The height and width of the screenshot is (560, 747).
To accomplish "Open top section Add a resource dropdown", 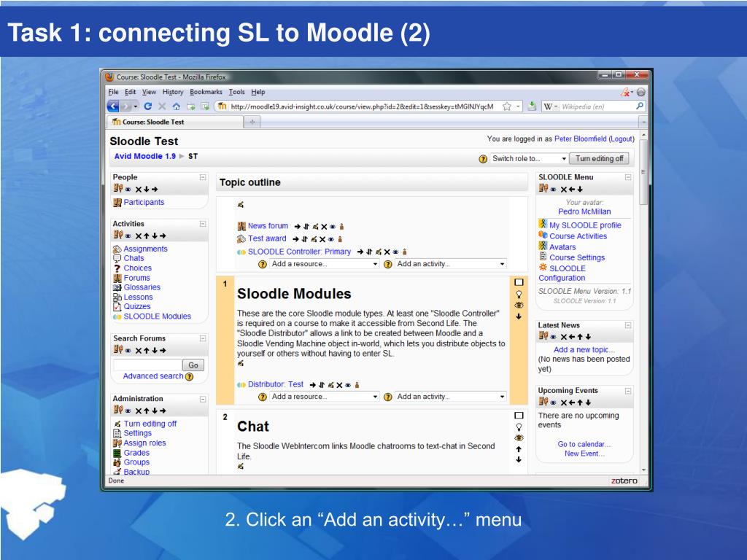I will pos(324,264).
